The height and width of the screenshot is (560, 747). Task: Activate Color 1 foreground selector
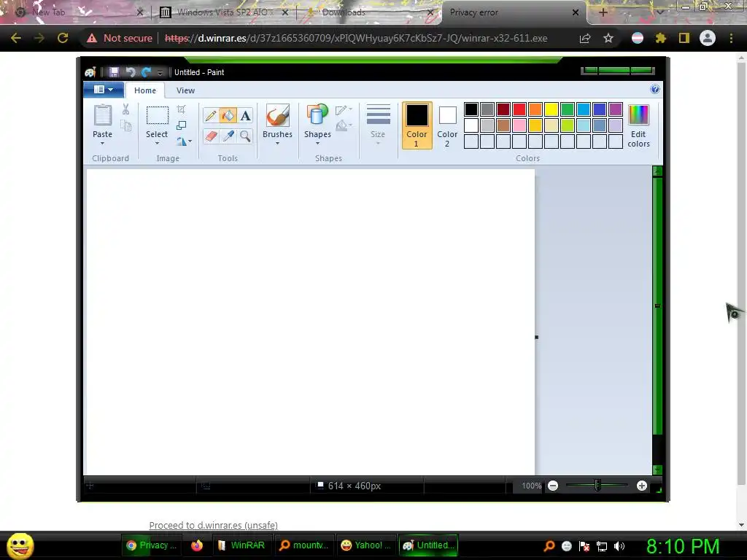pyautogui.click(x=417, y=125)
